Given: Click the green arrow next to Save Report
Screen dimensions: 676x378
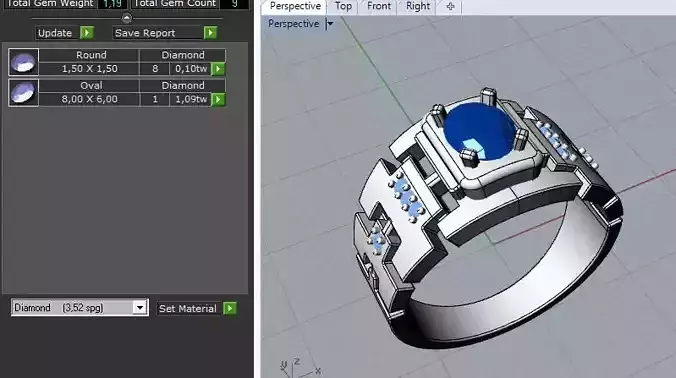Looking at the screenshot, I should pos(210,33).
